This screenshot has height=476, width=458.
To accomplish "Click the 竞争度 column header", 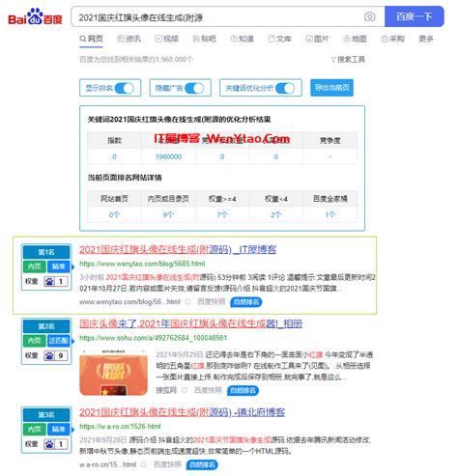I will (330, 141).
